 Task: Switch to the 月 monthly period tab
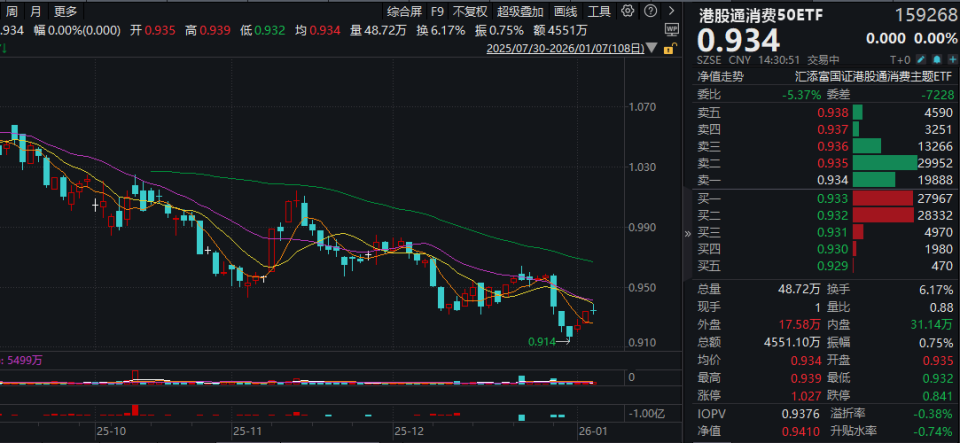37,10
